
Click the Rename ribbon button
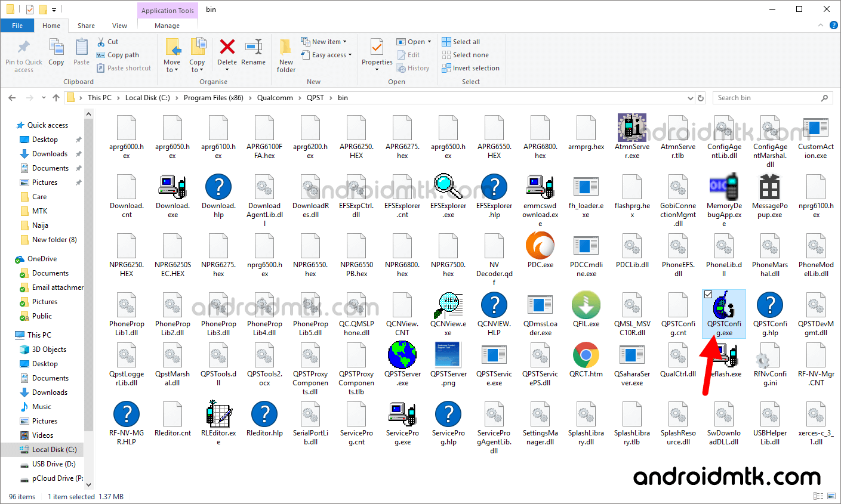pos(253,52)
